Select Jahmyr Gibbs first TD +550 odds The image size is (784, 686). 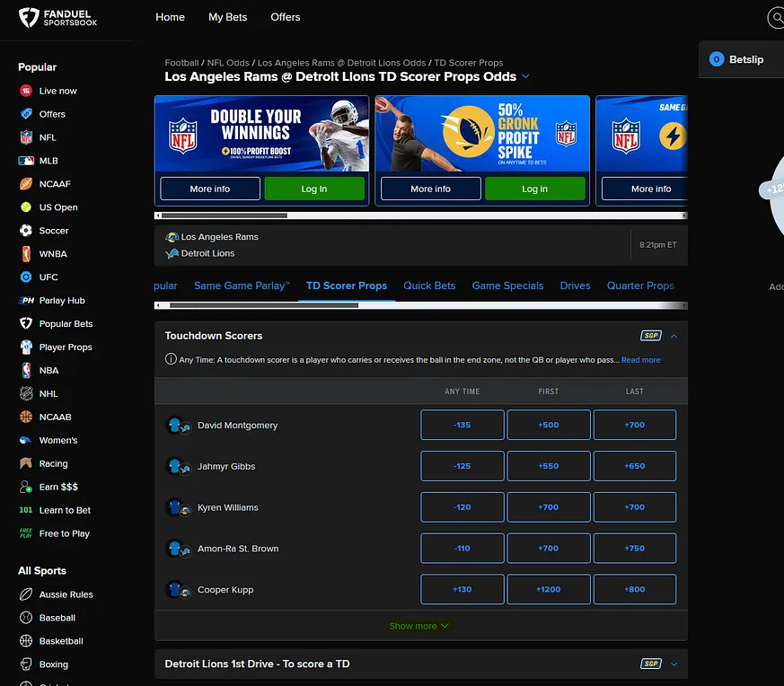point(549,465)
